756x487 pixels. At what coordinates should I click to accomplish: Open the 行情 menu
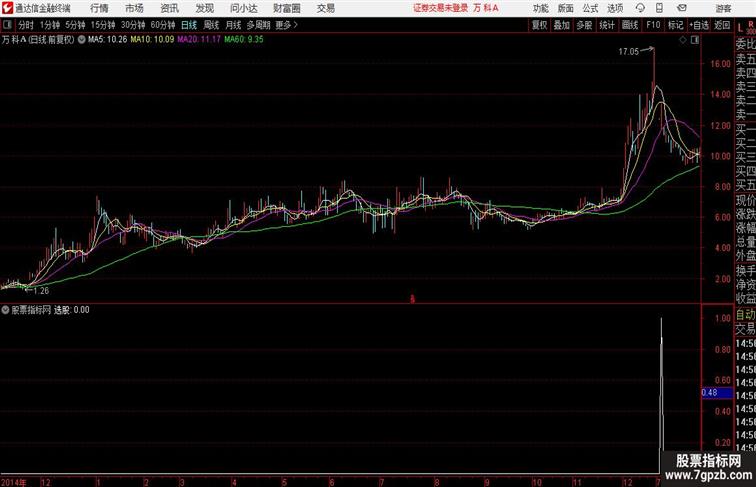pyautogui.click(x=99, y=8)
